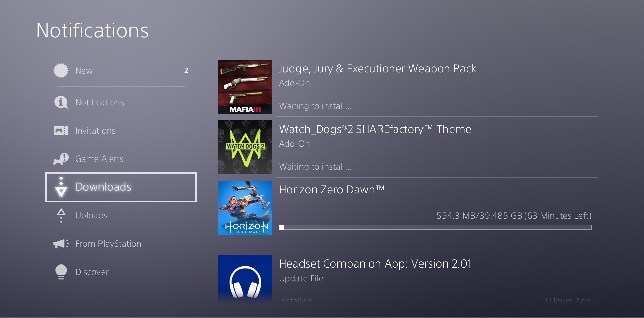Select the Uploads label in sidebar
Viewport: 644px width, 318px height.
point(91,215)
